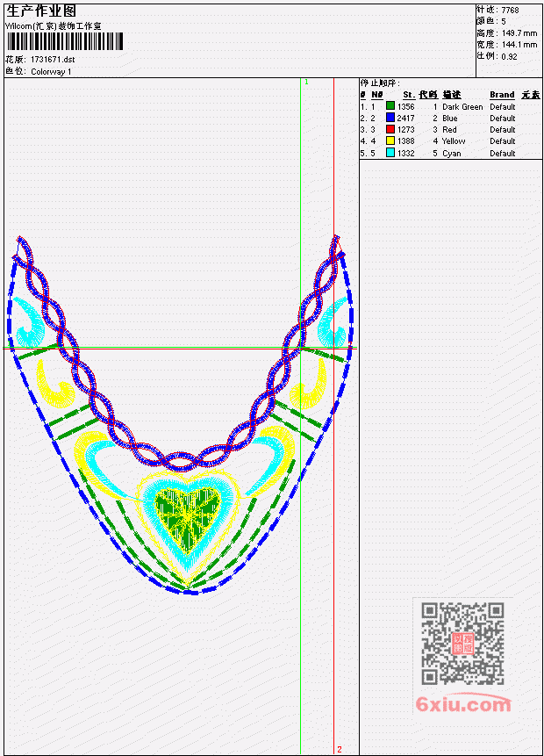Click the 停止顺序 heading
This screenshot has height=756, width=544.
point(380,83)
